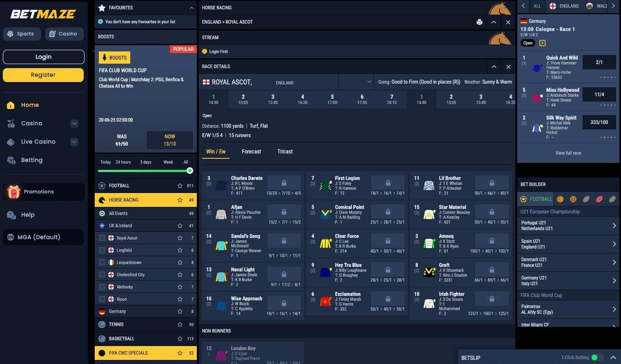
Task: Collapse the Favourites panel
Action: point(191,8)
